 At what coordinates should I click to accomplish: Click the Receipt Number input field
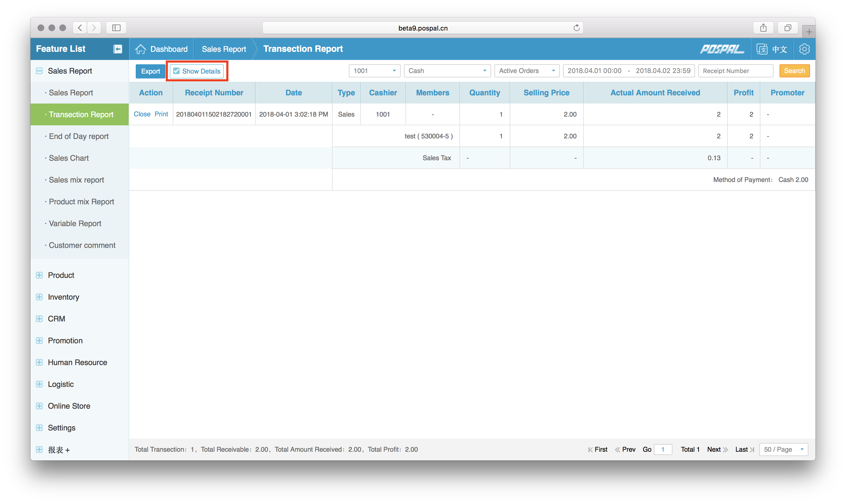[x=735, y=71]
